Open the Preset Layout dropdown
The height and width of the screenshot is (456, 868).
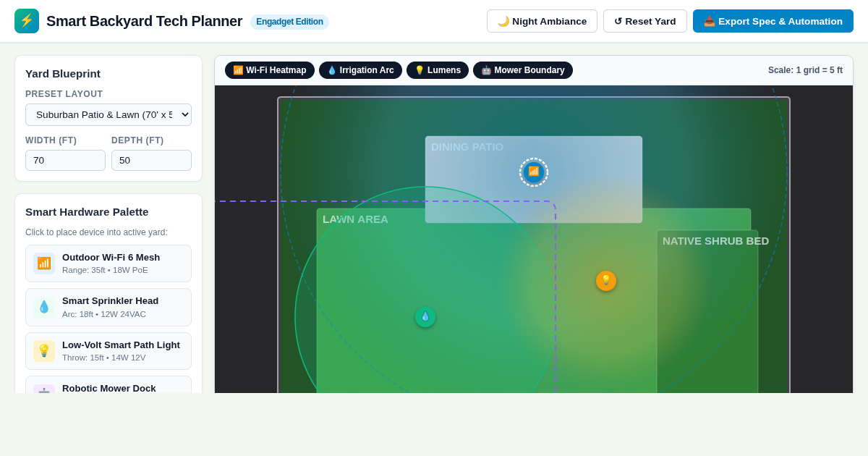pos(109,114)
